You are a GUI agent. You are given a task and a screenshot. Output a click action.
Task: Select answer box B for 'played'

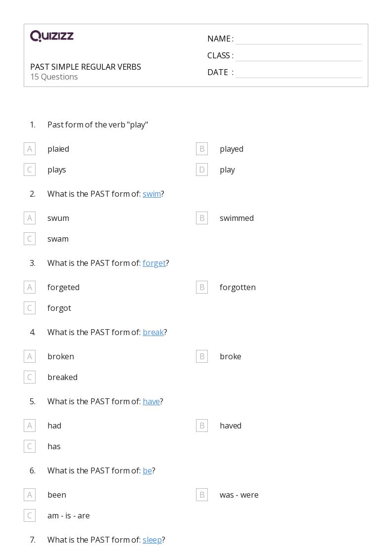click(x=202, y=149)
